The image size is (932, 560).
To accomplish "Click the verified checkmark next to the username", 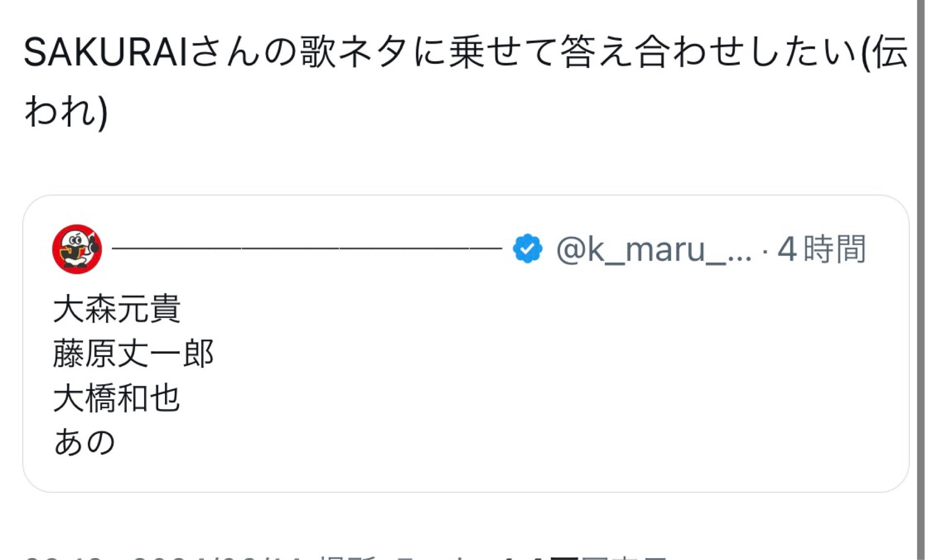I will [x=527, y=248].
